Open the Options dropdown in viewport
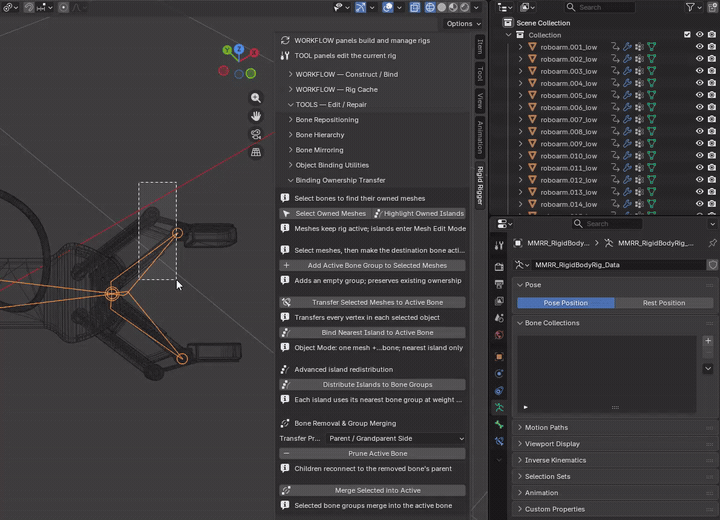The image size is (720, 520). point(463,23)
